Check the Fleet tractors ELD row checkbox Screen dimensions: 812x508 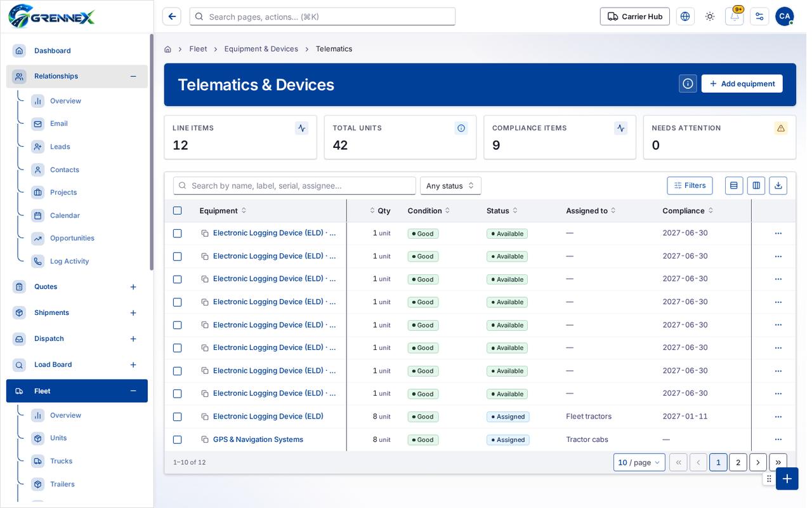pyautogui.click(x=178, y=417)
